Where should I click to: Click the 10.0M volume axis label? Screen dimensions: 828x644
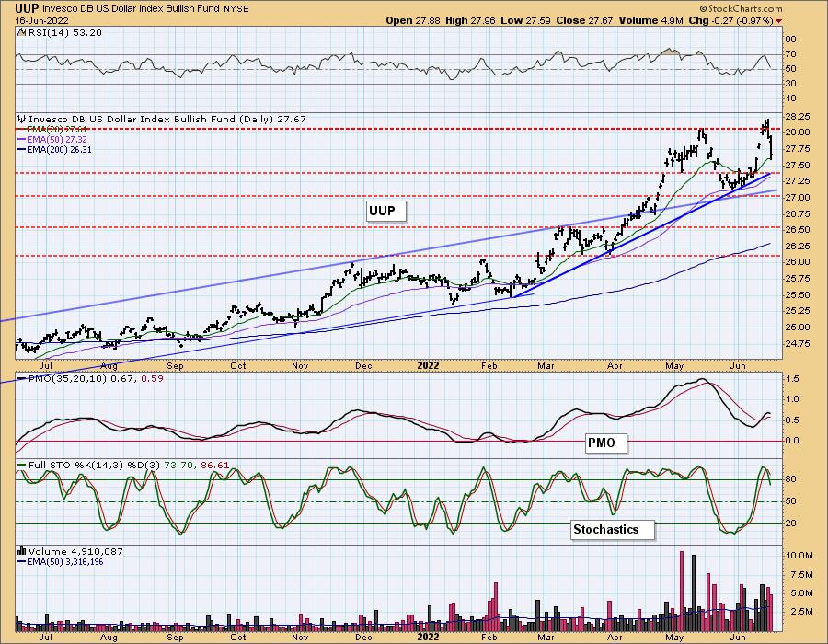[799, 556]
